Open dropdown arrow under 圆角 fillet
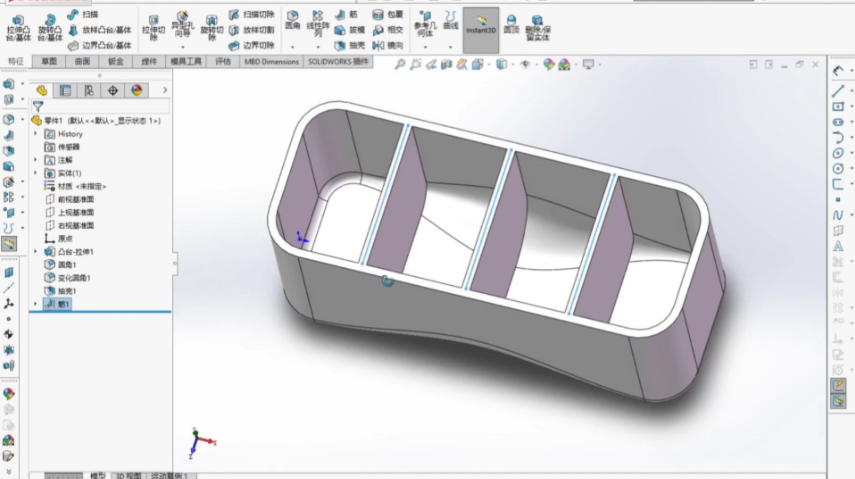The height and width of the screenshot is (479, 855). pyautogui.click(x=293, y=47)
